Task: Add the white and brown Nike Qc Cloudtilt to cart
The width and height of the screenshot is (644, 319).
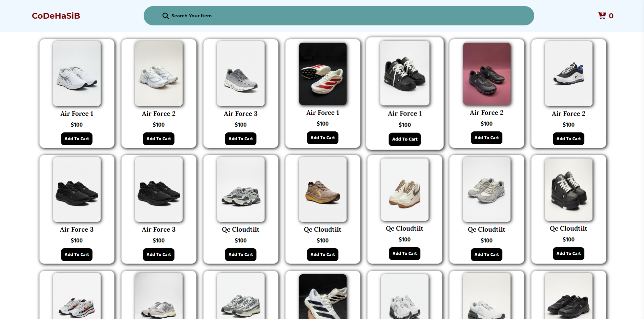Action: [x=404, y=254]
